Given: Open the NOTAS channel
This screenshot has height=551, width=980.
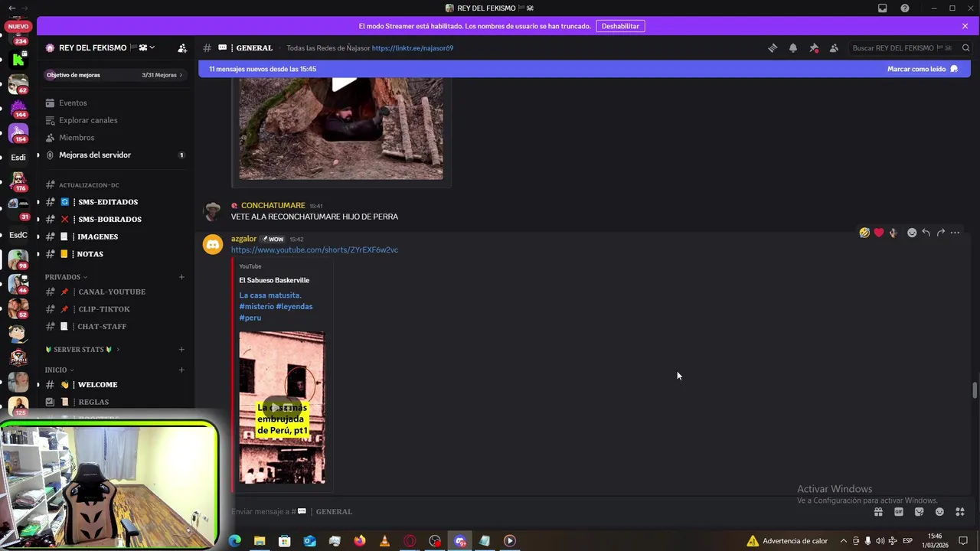Looking at the screenshot, I should tap(90, 254).
